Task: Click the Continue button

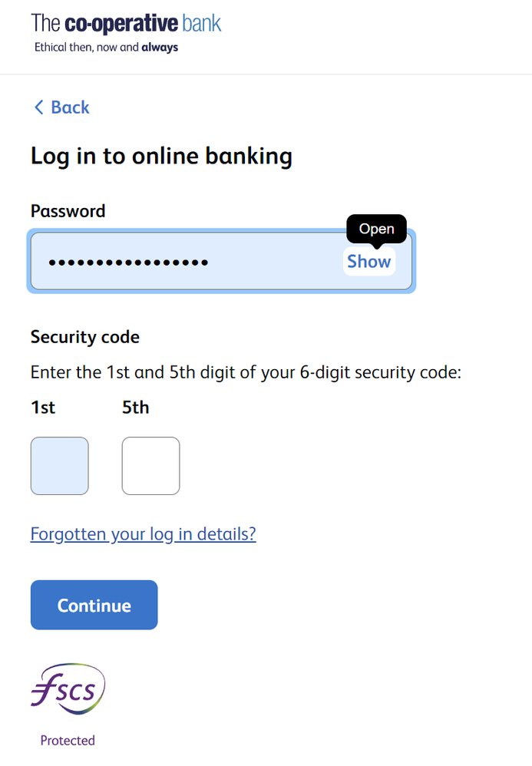Action: pos(94,605)
